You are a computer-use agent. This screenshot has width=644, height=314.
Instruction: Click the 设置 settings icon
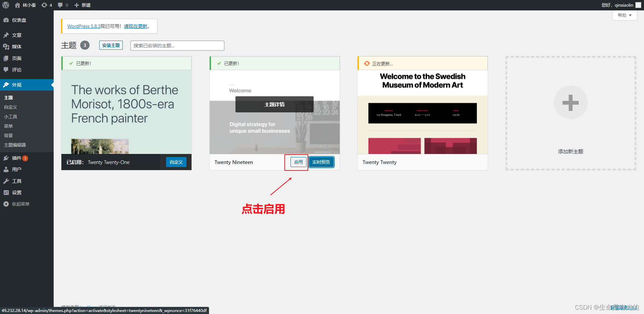(x=6, y=193)
